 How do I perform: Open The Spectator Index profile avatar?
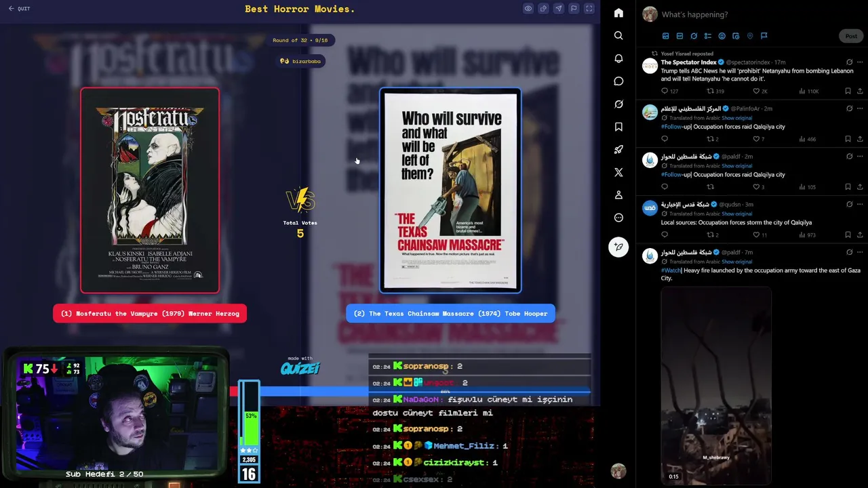click(x=650, y=66)
